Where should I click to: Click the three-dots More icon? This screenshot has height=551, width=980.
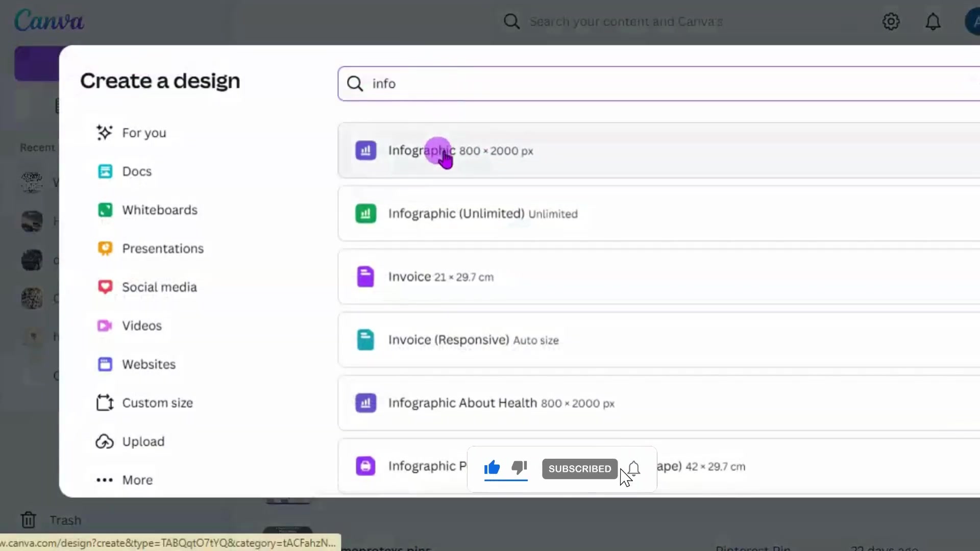[105, 480]
